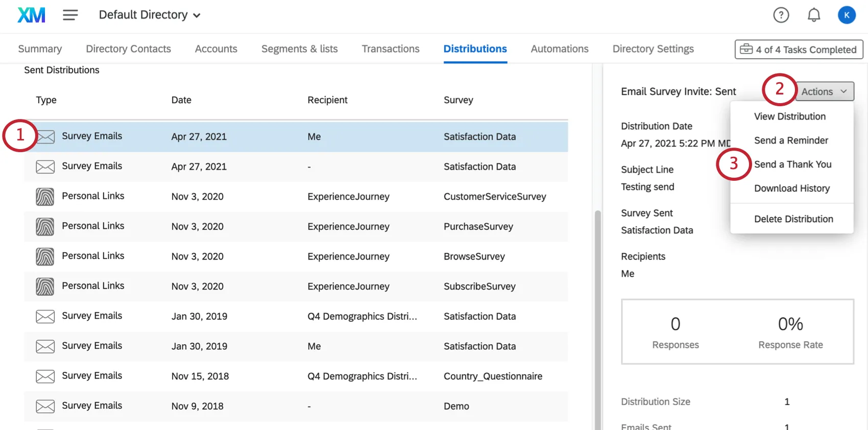Click the distributions list vertical scrollbar

pos(597,306)
